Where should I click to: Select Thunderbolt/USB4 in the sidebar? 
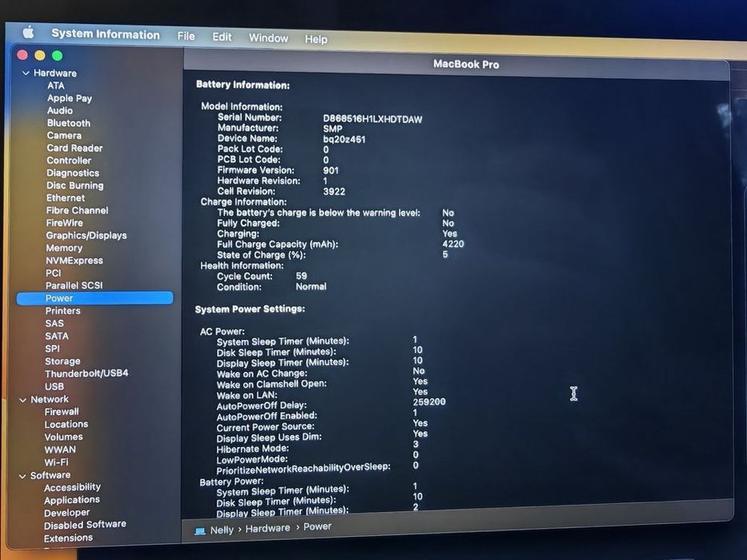point(86,374)
